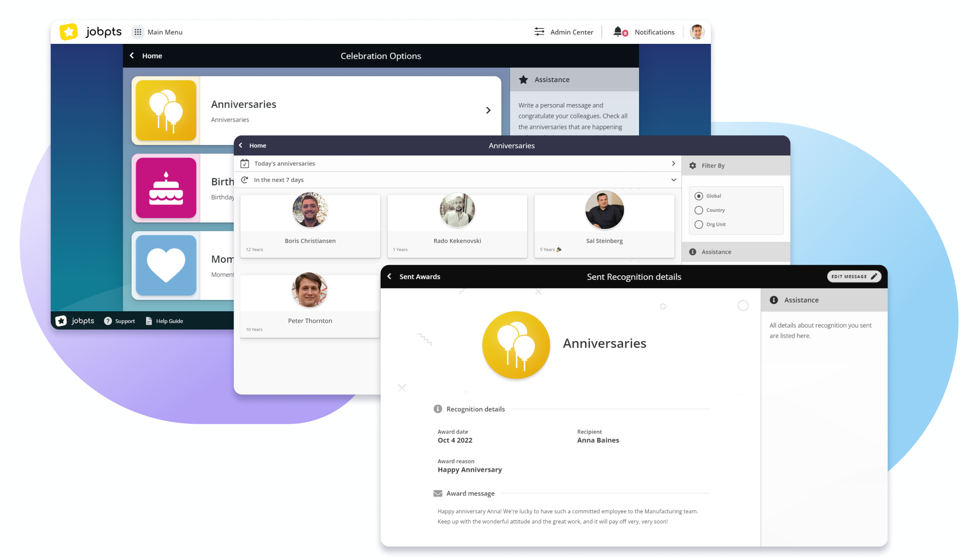Click Assistance info icon in Sent Recognition
This screenshot has height=560, width=980.
[774, 300]
